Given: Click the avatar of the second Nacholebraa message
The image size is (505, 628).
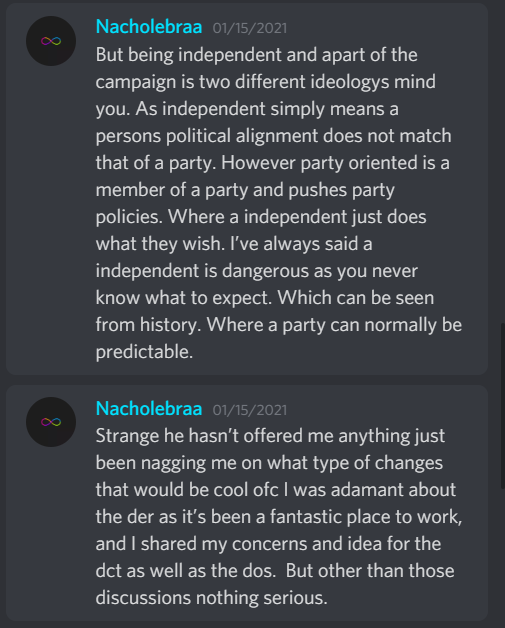Looking at the screenshot, I should (51, 422).
